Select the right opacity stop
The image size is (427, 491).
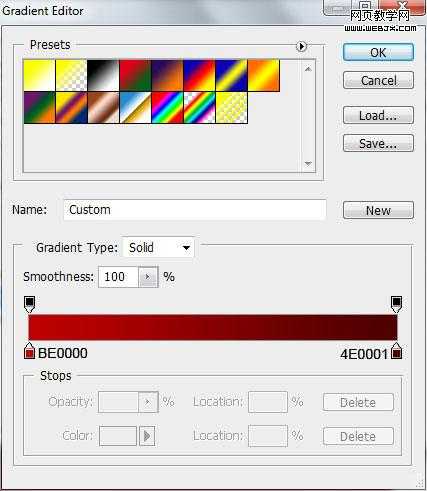point(396,304)
